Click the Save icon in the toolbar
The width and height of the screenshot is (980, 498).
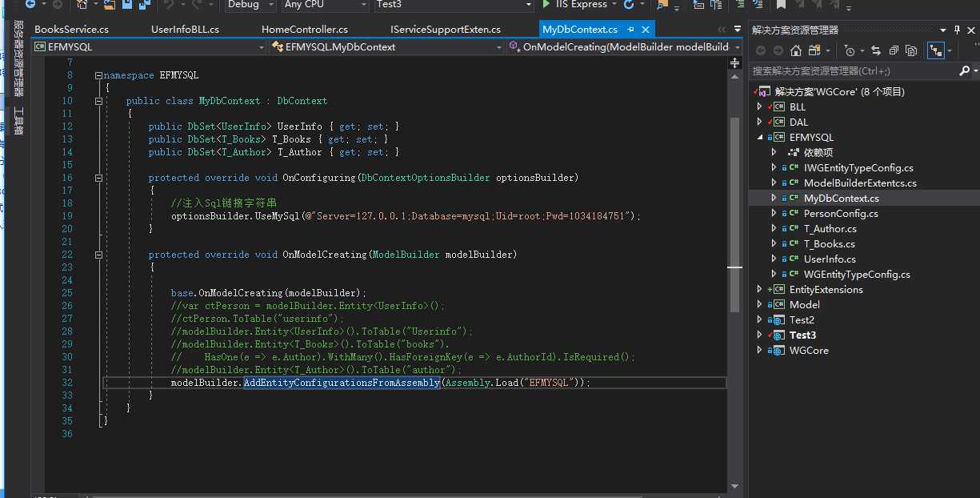click(x=127, y=4)
